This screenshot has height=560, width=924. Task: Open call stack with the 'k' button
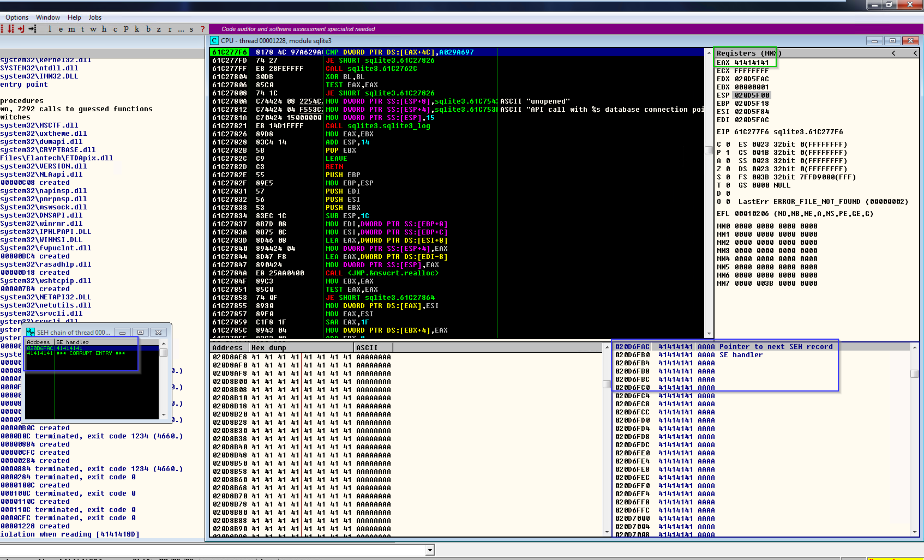[x=137, y=29]
